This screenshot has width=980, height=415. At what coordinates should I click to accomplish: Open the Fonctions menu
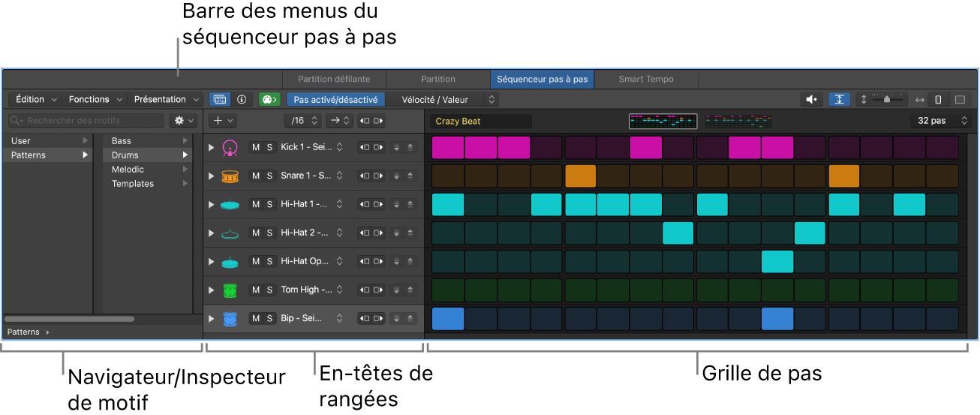(94, 99)
